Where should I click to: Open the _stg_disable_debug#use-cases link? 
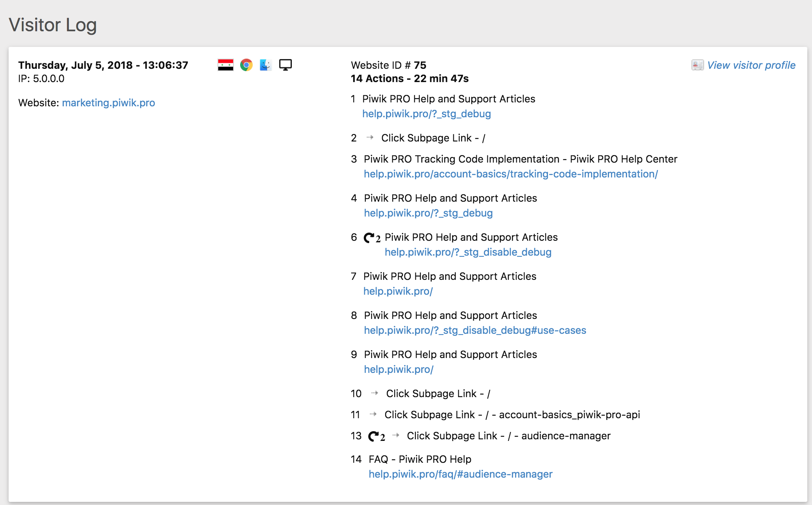point(475,330)
